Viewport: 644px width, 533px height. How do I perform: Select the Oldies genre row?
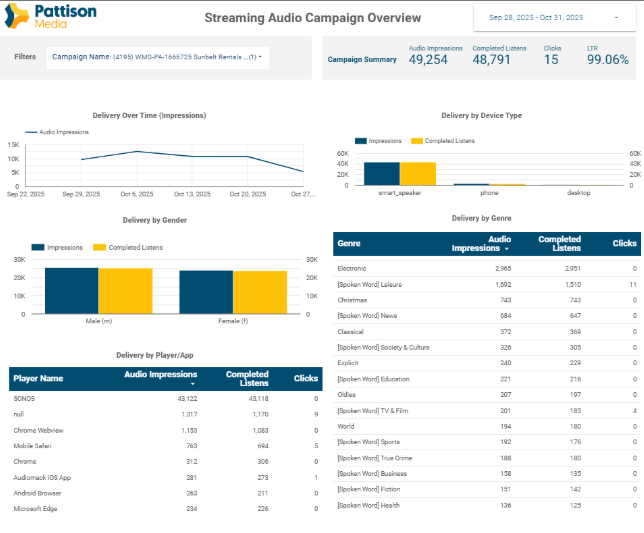[487, 395]
